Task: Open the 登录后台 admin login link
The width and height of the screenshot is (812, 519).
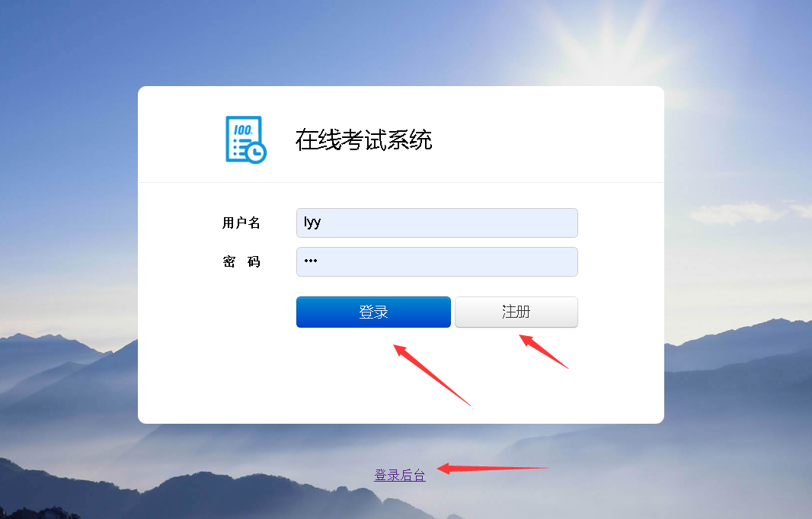Action: [400, 475]
